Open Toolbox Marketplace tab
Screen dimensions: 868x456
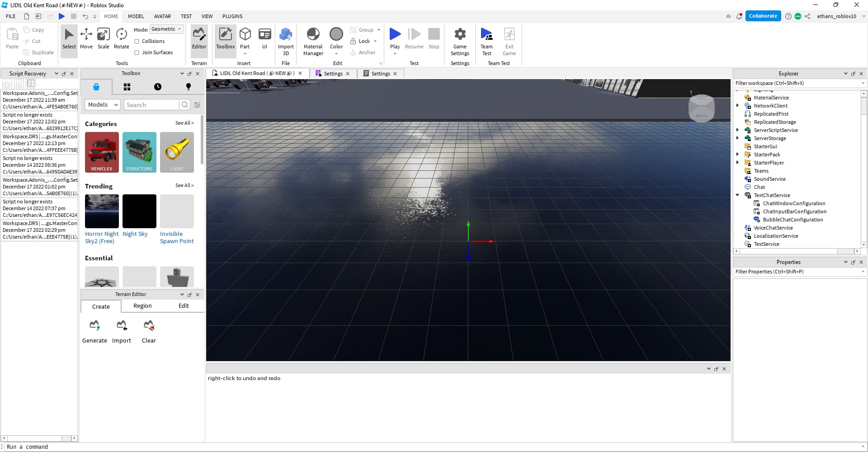(x=96, y=87)
